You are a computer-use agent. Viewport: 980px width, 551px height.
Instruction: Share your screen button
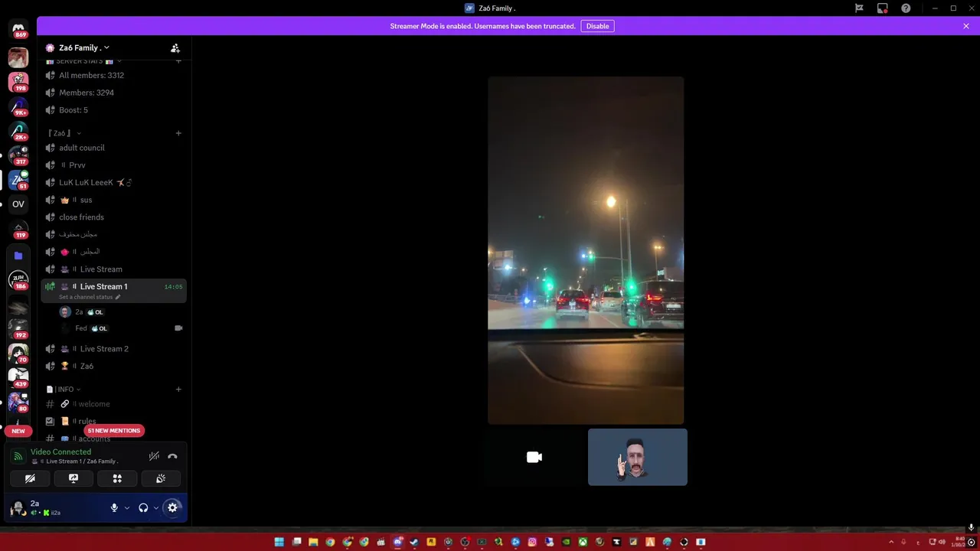[x=73, y=478]
